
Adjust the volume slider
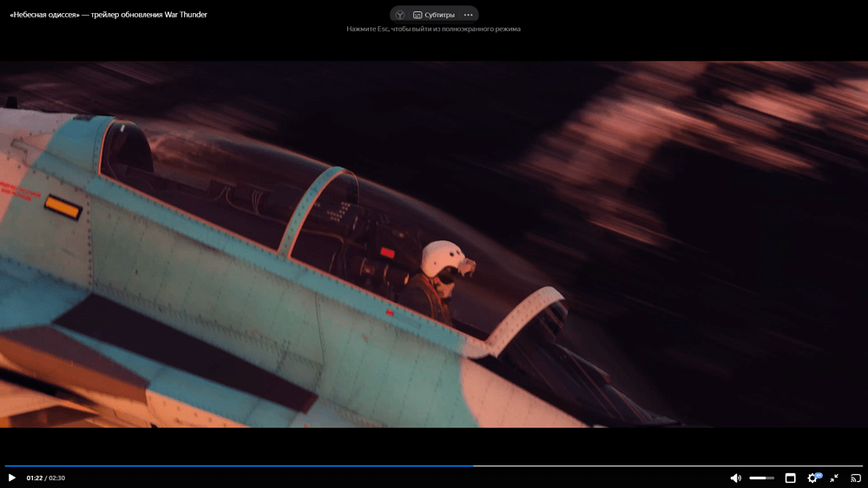click(x=762, y=478)
